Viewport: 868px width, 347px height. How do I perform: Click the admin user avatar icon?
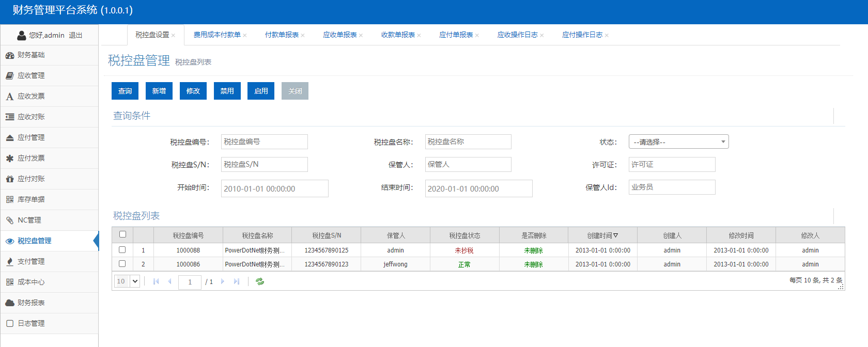click(x=22, y=35)
